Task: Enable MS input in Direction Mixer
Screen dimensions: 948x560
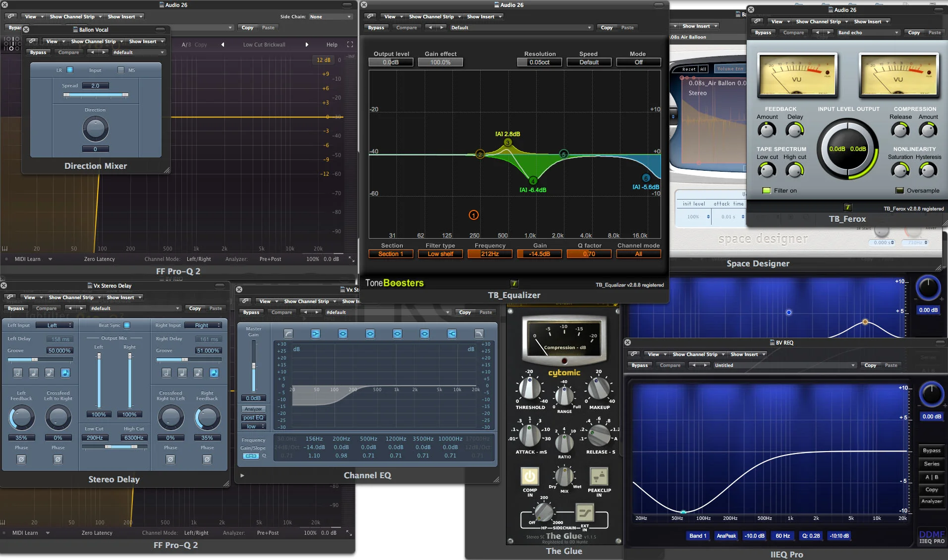Action: click(x=121, y=70)
